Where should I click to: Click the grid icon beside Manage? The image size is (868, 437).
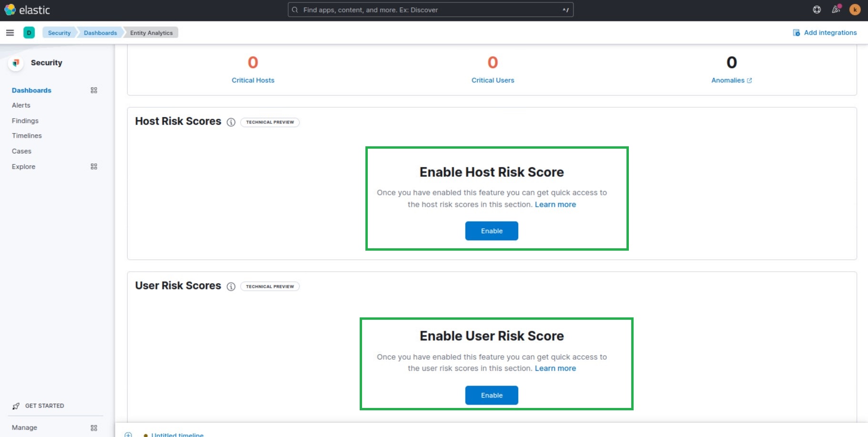(x=94, y=427)
